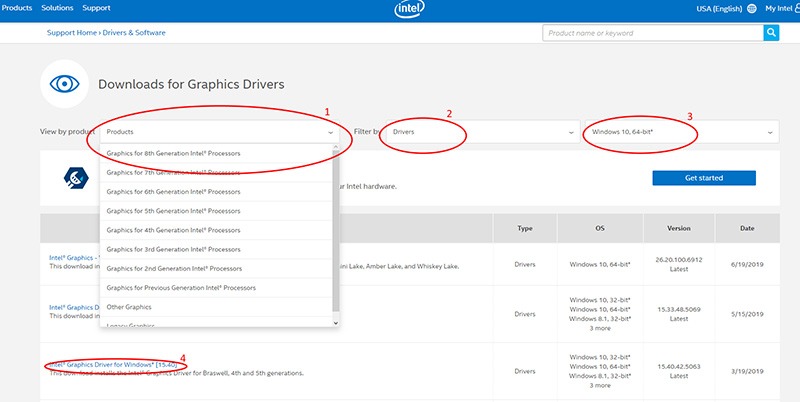Select Graphics for 7th Generation Intel Processors
The height and width of the screenshot is (402, 800).
(x=216, y=172)
